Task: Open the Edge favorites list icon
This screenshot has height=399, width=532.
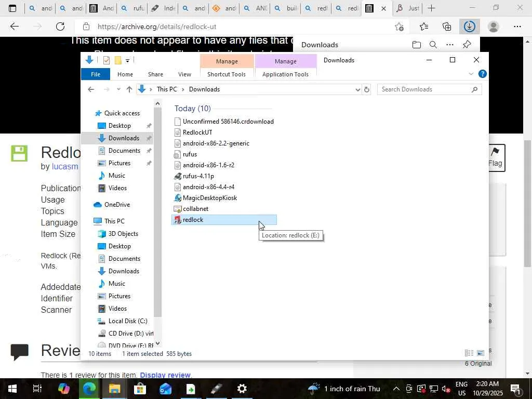Action: click(424, 26)
